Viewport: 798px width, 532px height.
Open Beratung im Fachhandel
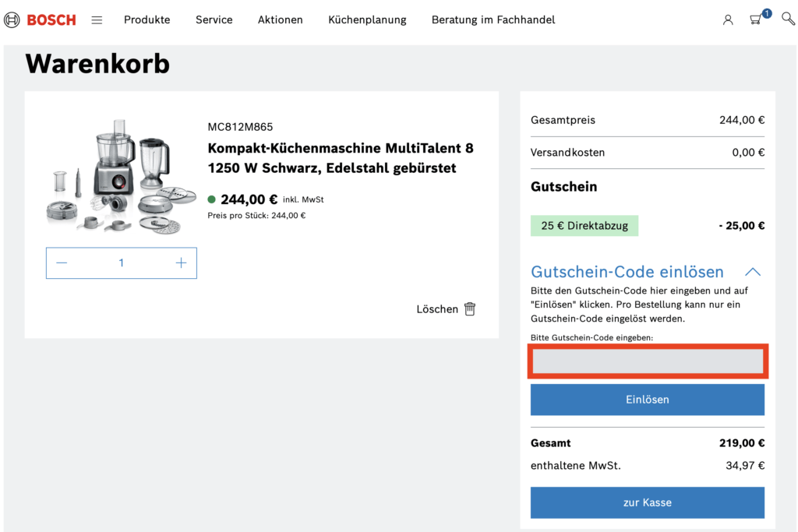[x=493, y=19]
